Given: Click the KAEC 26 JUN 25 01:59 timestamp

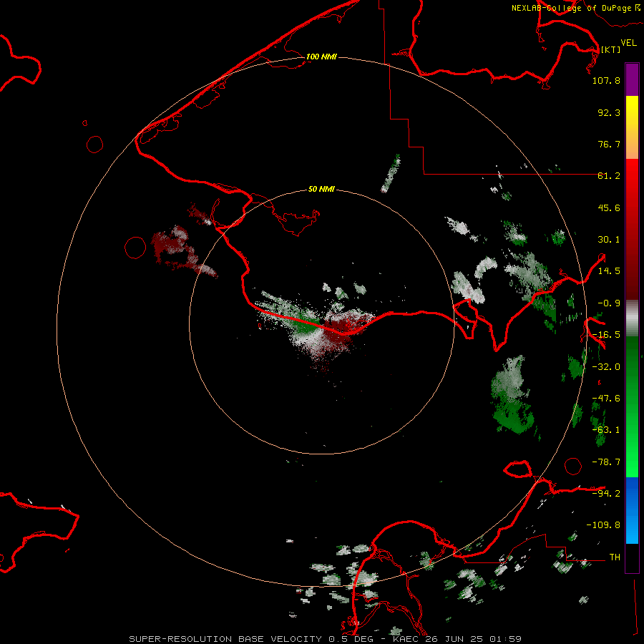Looking at the screenshot, I should click(457, 639).
